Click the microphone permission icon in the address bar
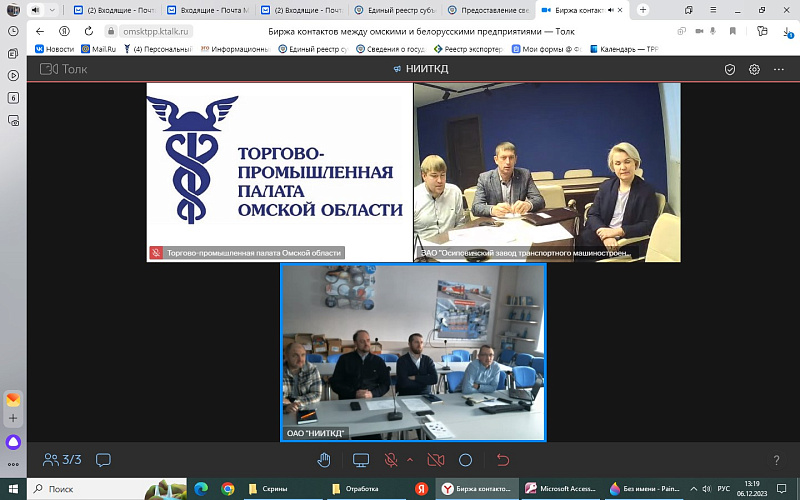Screen dimensions: 800x500 coord(713,32)
